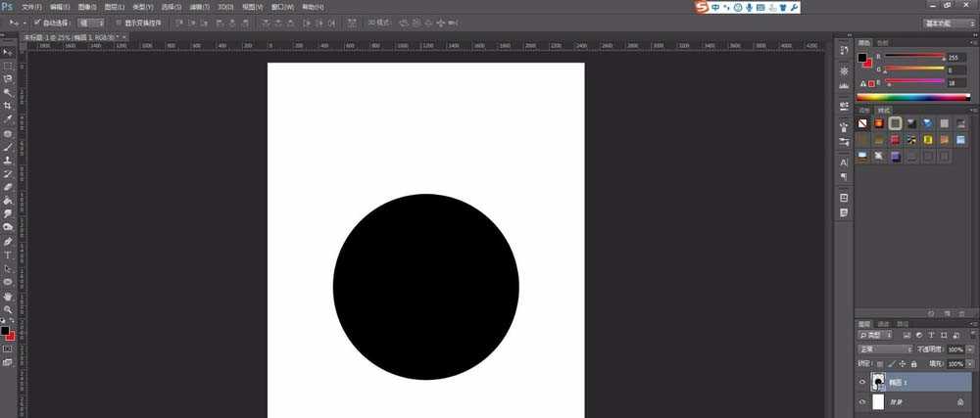
Task: Toggle visibility of the Background layer
Action: click(862, 401)
